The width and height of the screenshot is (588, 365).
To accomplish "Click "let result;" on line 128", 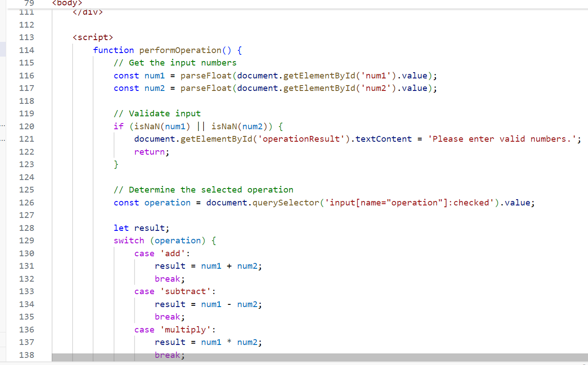I will click(142, 228).
